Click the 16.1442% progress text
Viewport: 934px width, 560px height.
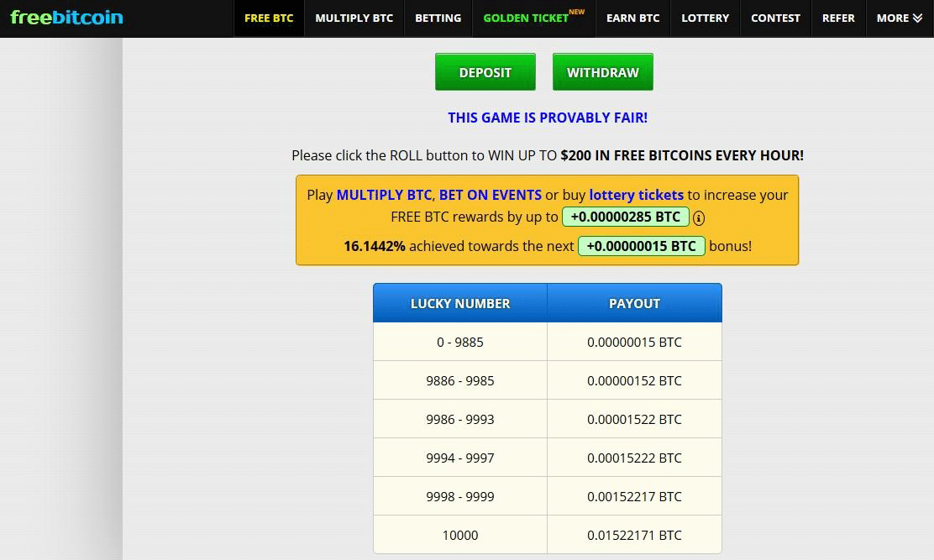(374, 246)
